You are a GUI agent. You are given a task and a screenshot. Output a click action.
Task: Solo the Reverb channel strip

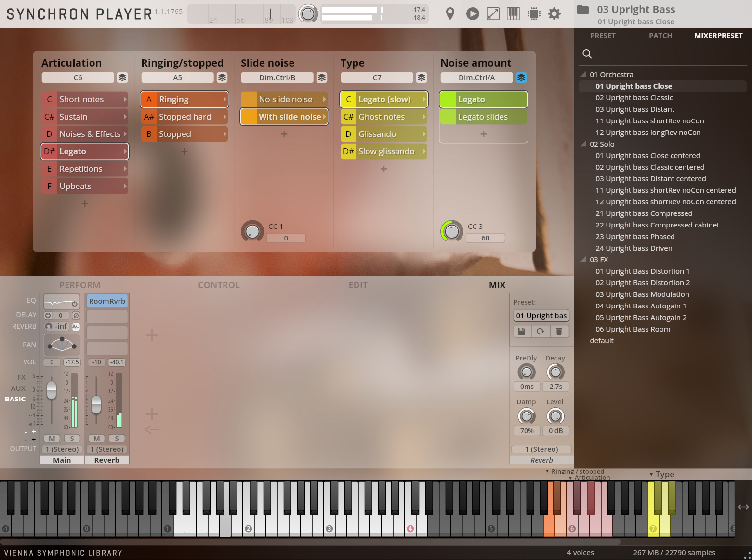coord(117,438)
